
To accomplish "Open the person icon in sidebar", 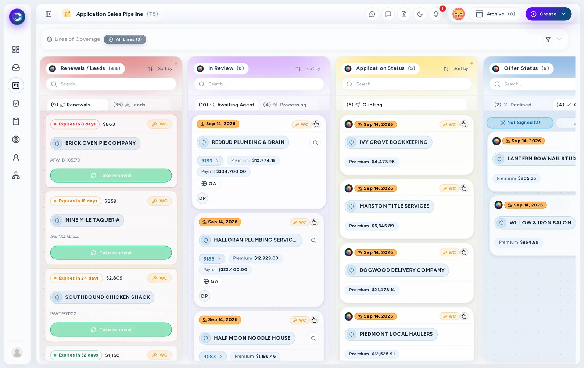I will click(x=16, y=158).
